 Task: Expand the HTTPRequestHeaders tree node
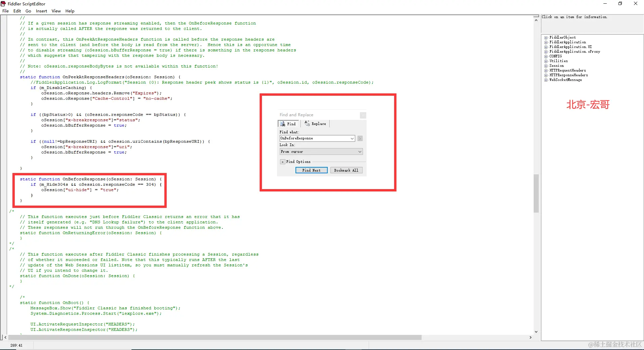pos(546,71)
